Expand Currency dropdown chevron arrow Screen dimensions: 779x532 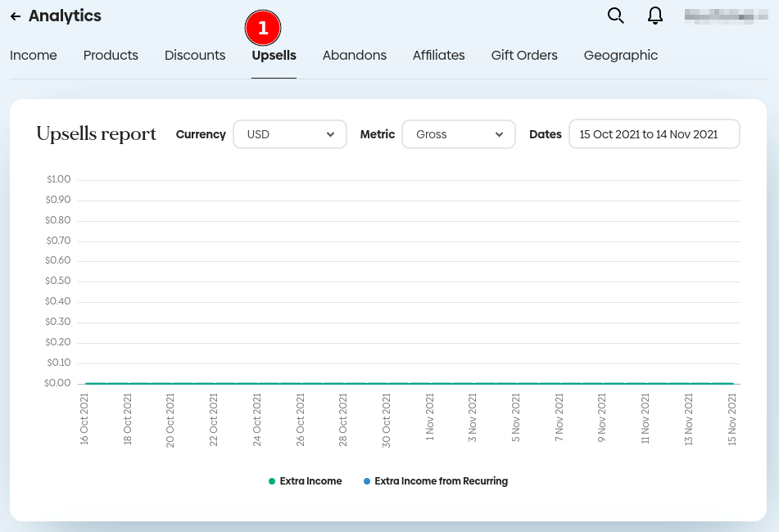point(330,134)
